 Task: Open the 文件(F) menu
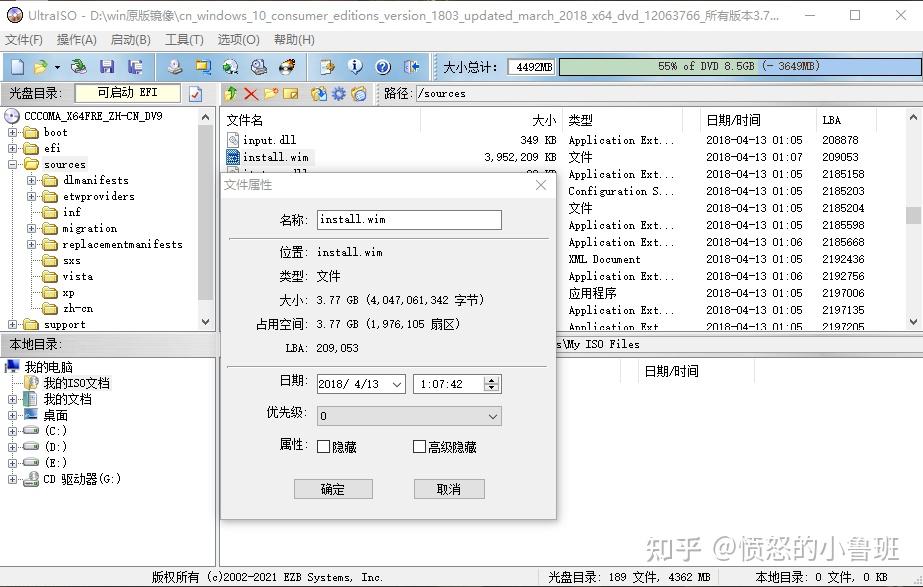pos(24,40)
